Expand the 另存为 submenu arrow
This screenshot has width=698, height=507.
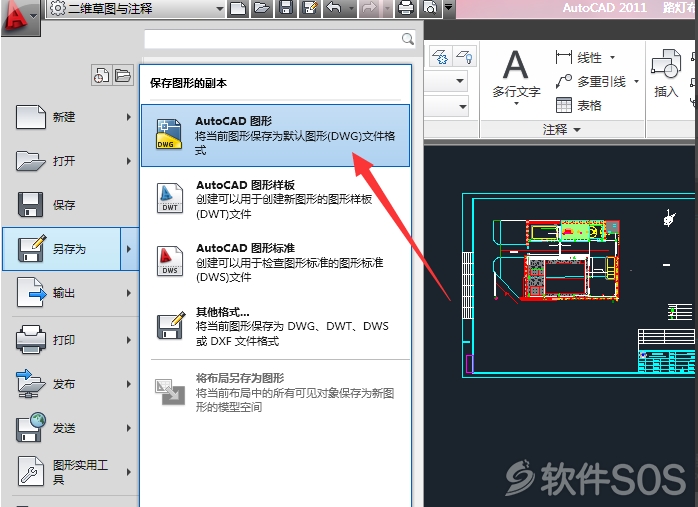coord(129,249)
